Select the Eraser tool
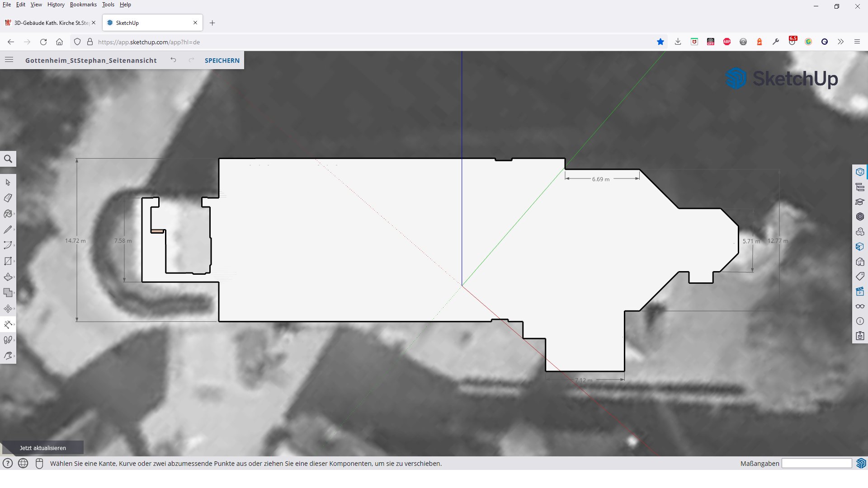Viewport: 868px width, 488px height. click(x=8, y=198)
